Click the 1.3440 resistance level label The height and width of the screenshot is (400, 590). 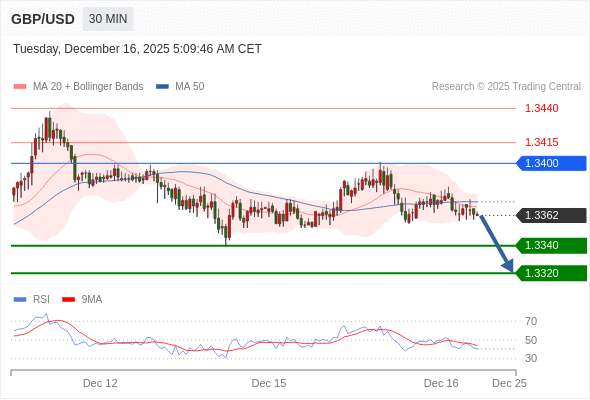point(541,108)
